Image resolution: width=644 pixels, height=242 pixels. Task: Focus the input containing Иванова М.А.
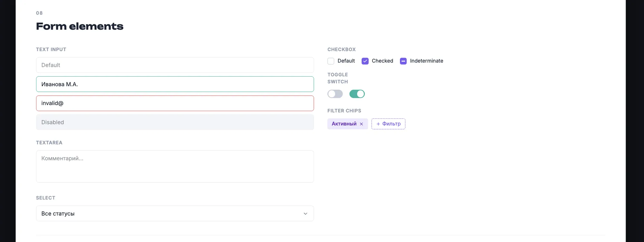[x=175, y=84]
